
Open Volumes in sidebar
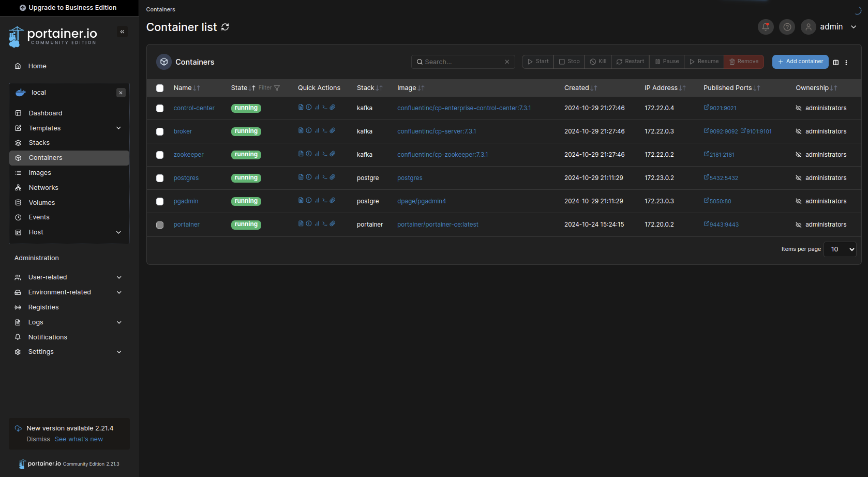point(69,203)
